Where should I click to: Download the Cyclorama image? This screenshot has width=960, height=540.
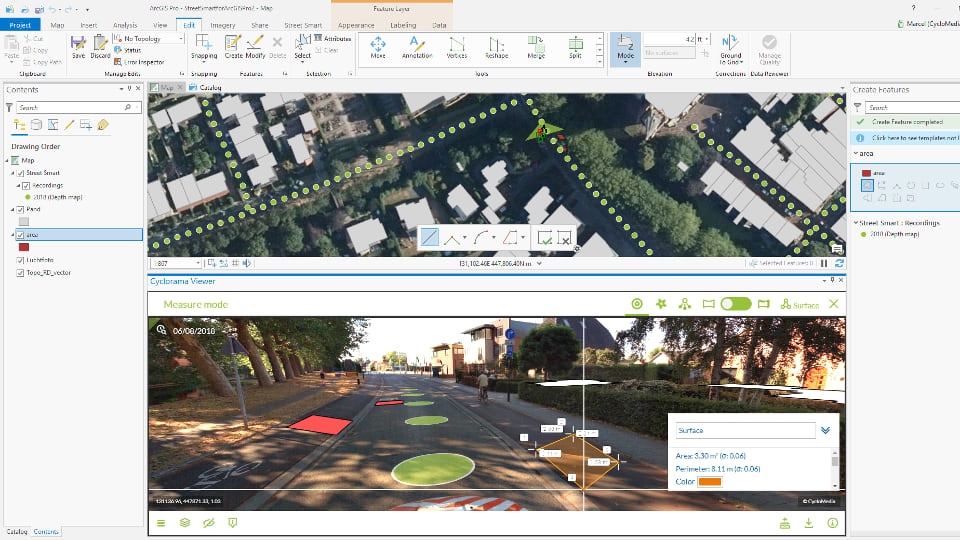click(x=809, y=523)
